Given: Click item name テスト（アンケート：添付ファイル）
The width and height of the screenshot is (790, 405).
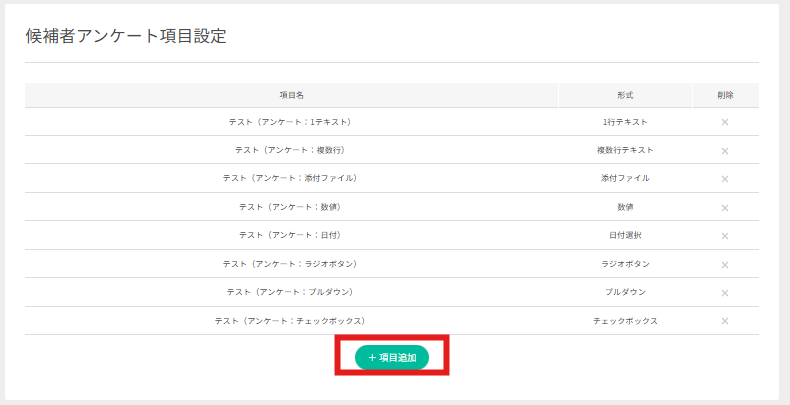Looking at the screenshot, I should (290, 178).
